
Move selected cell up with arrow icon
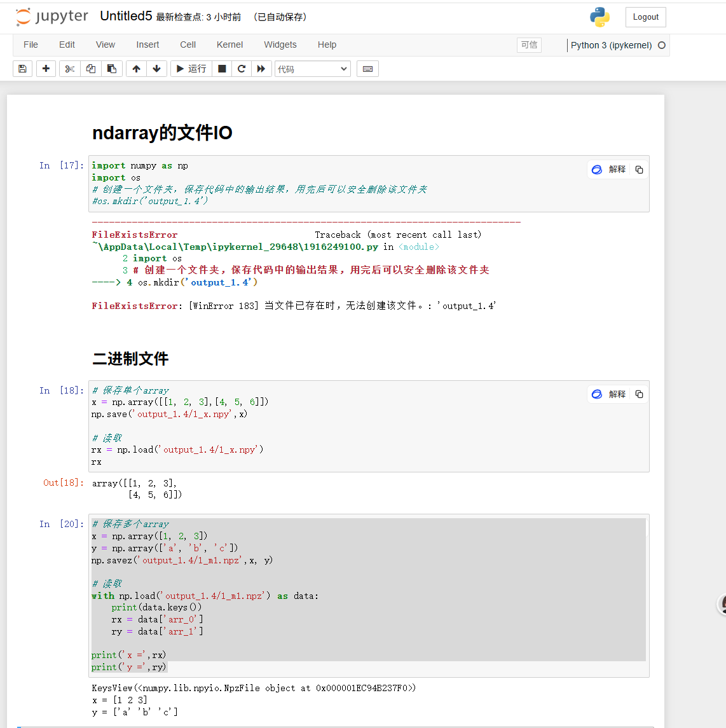[136, 69]
